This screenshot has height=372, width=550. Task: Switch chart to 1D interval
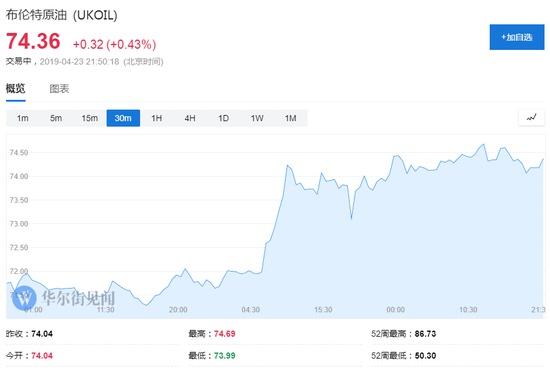(x=224, y=118)
